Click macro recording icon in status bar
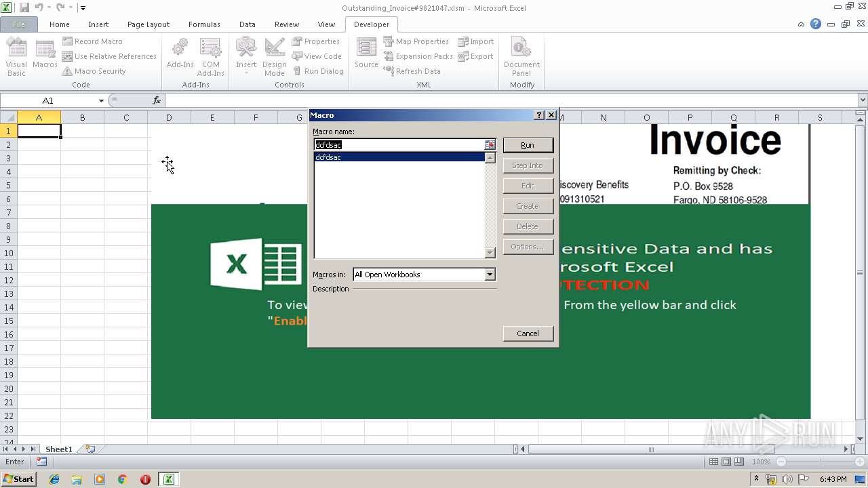Image resolution: width=868 pixels, height=488 pixels. pyautogui.click(x=41, y=462)
